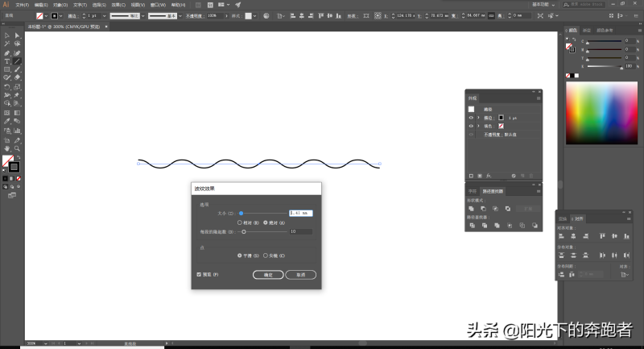Choose the 尖锐 (Corner) points option
Screen dimensions: 644x349
pos(266,256)
